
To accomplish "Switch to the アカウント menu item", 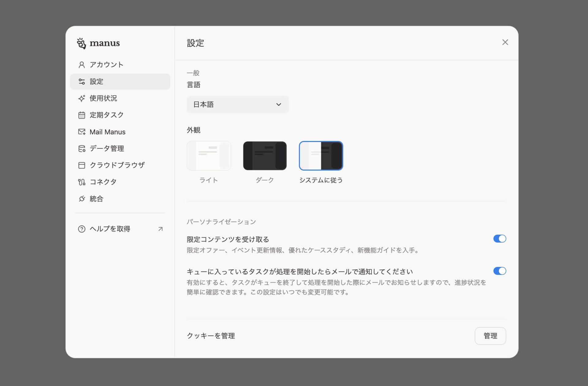I will 106,65.
